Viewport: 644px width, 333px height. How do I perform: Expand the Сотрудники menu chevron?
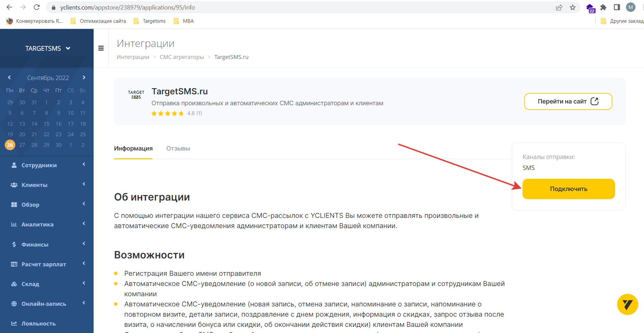84,164
